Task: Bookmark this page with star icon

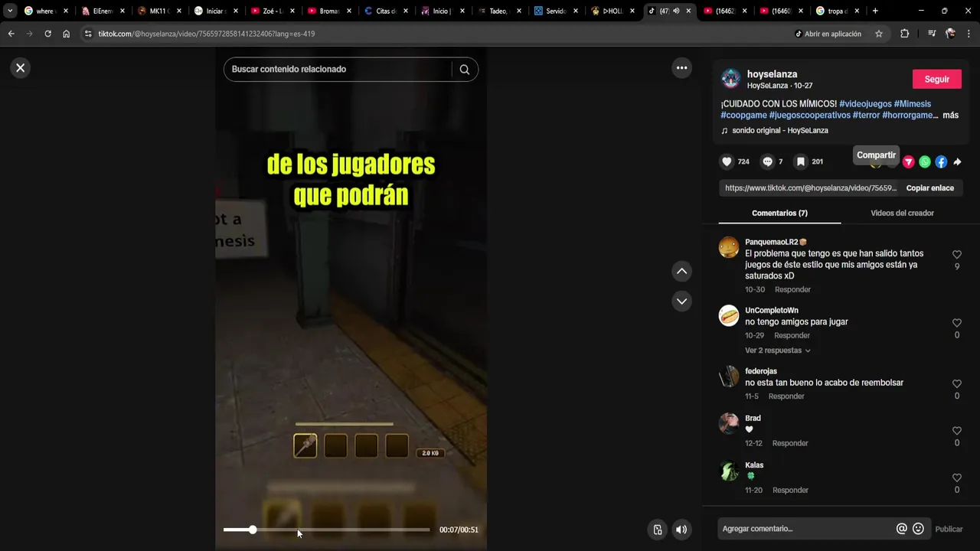Action: [x=879, y=34]
